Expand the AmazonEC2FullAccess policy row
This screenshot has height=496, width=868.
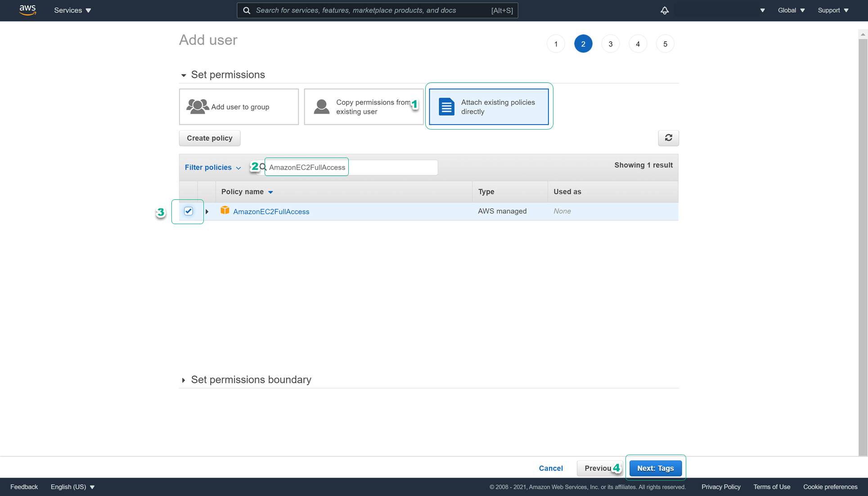[207, 212]
